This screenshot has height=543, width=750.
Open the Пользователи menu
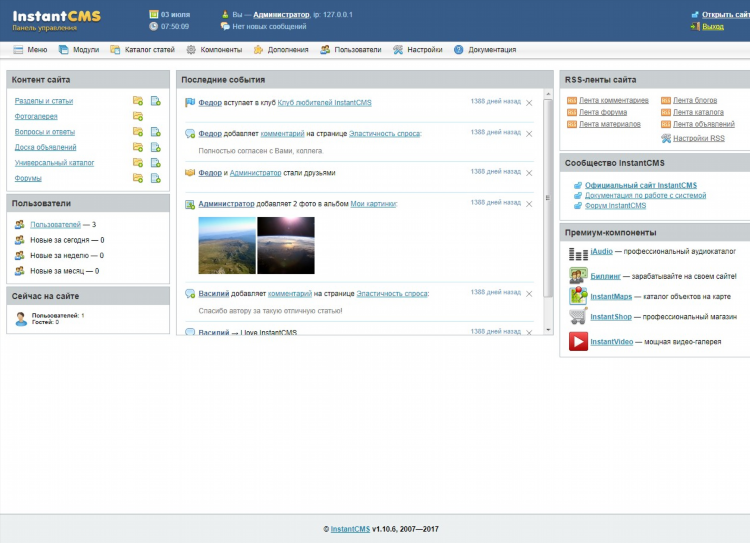(x=351, y=50)
